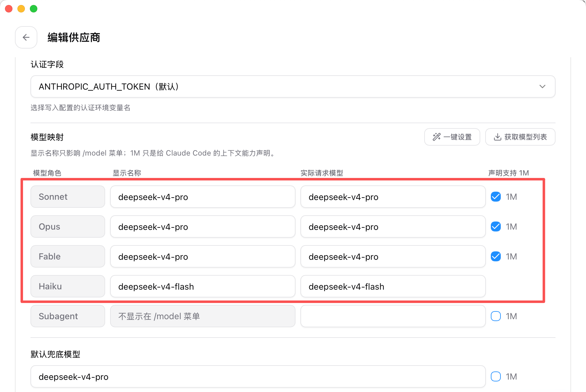586x392 pixels.
Task: Edit Fable display name field
Action: [202, 256]
